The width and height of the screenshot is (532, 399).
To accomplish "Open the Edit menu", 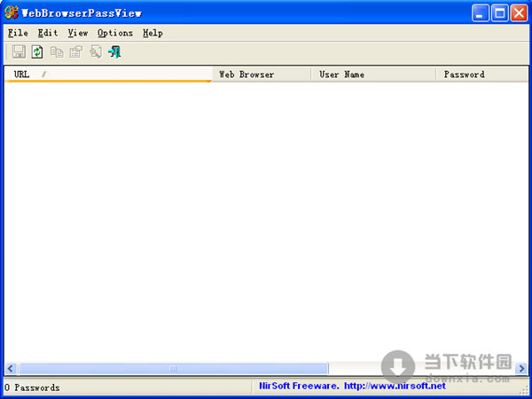I will [x=48, y=33].
